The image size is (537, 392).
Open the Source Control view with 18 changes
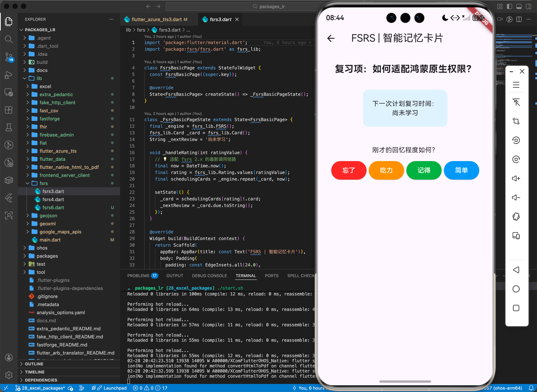tap(9, 57)
